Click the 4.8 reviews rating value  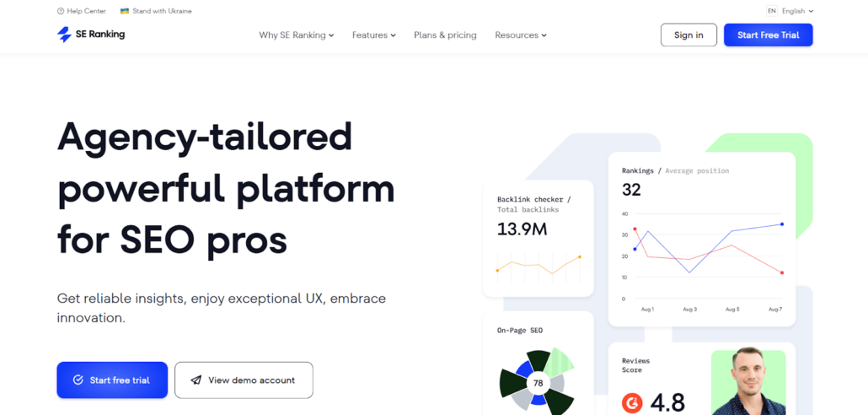667,403
